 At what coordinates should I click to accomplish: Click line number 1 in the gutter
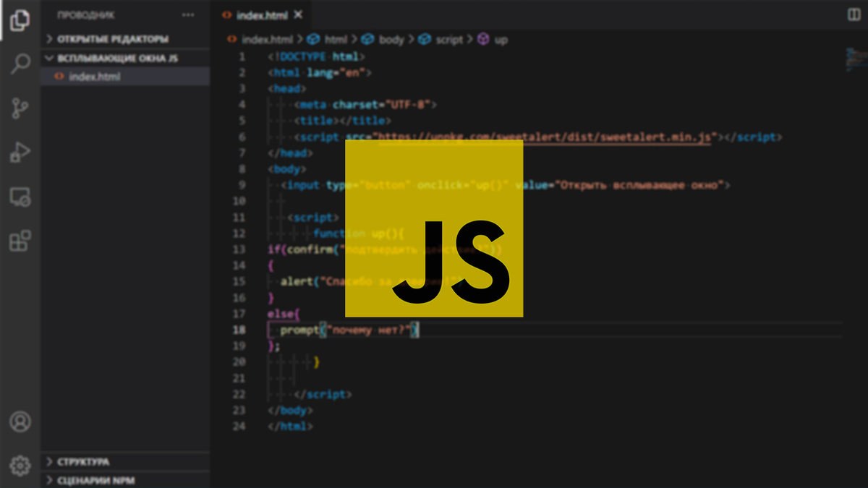click(x=242, y=56)
